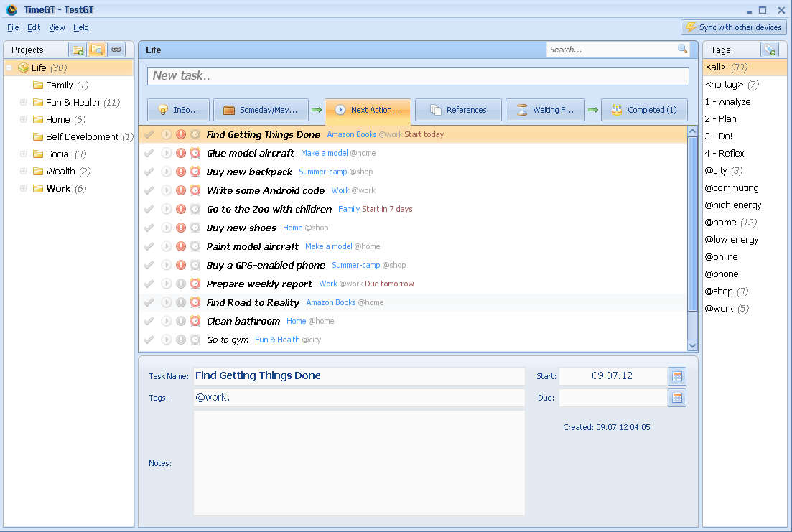Mark Write some Android code as complete

tap(149, 190)
